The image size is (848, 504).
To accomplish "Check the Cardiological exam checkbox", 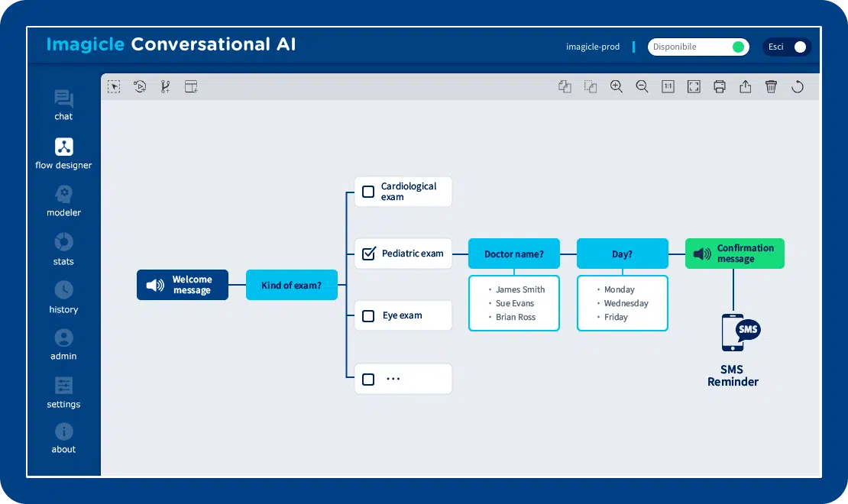I will coord(368,192).
